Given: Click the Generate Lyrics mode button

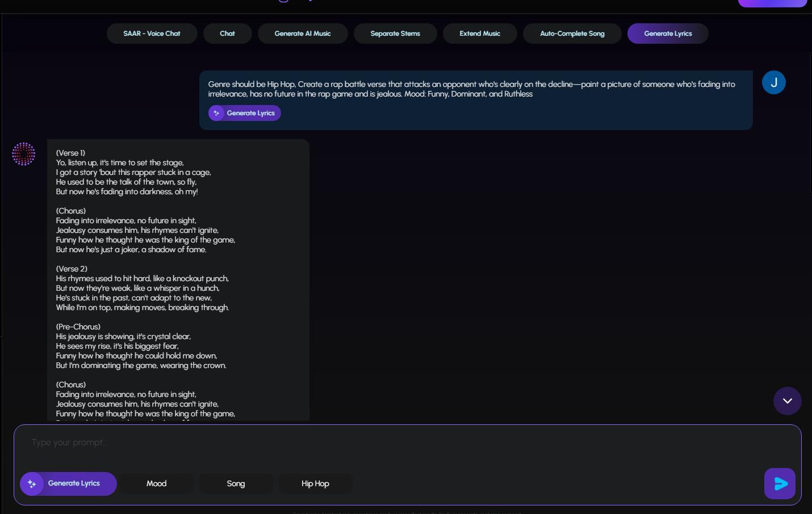Looking at the screenshot, I should [x=69, y=484].
